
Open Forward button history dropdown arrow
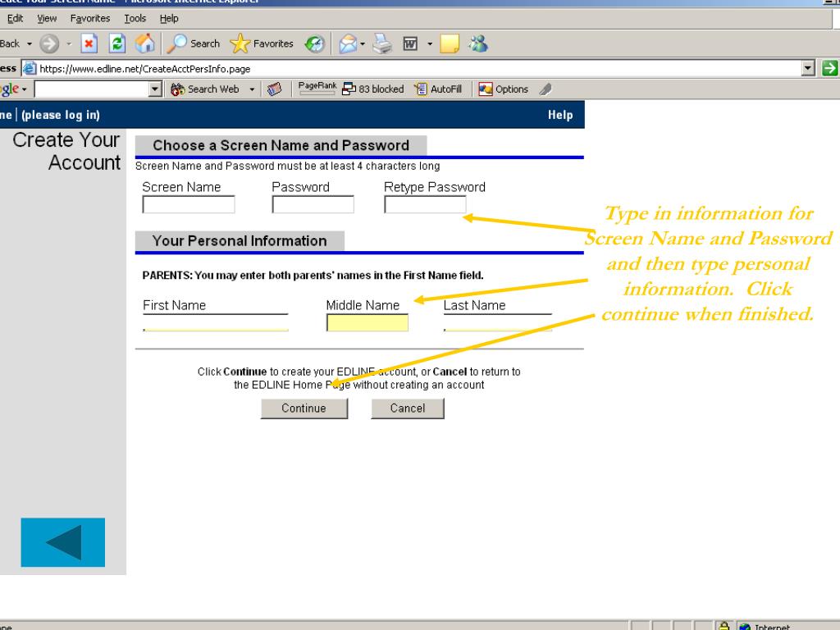(x=69, y=44)
